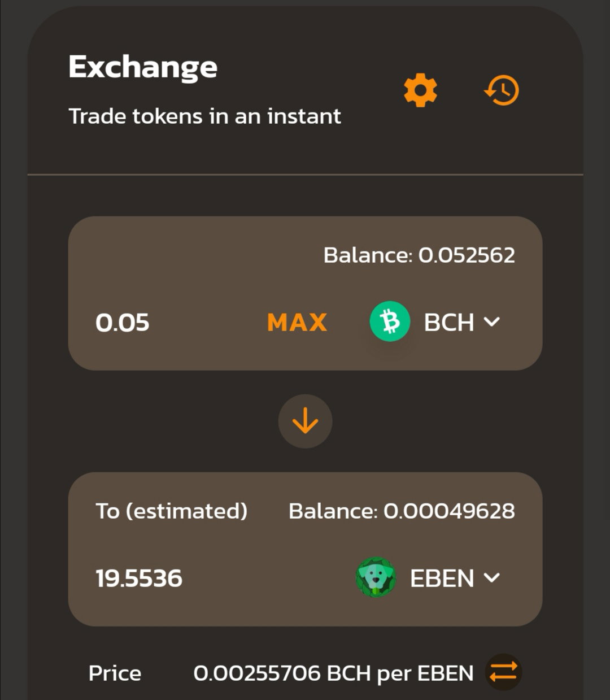Open the settings gear icon

[x=420, y=90]
